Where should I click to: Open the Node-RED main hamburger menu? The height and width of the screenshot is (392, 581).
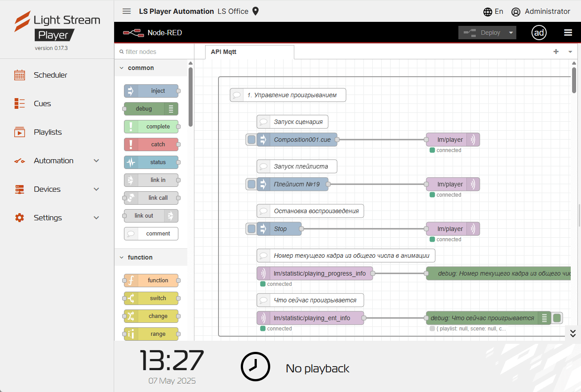568,33
